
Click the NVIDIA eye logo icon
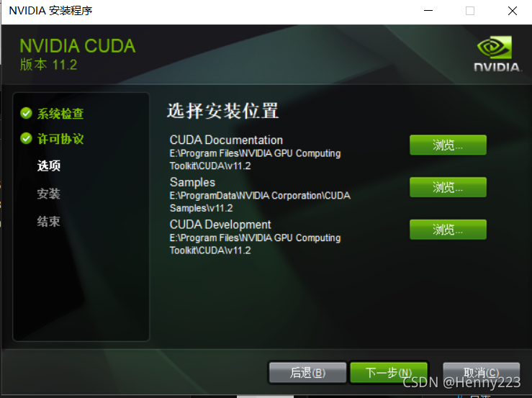coord(495,48)
